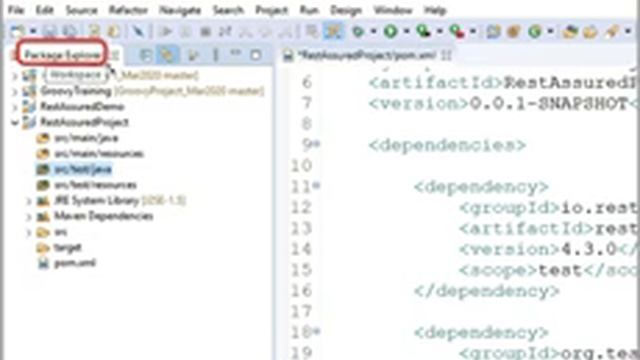The height and width of the screenshot is (360, 640).
Task: Click the Debug bug icon
Action: pos(358,31)
